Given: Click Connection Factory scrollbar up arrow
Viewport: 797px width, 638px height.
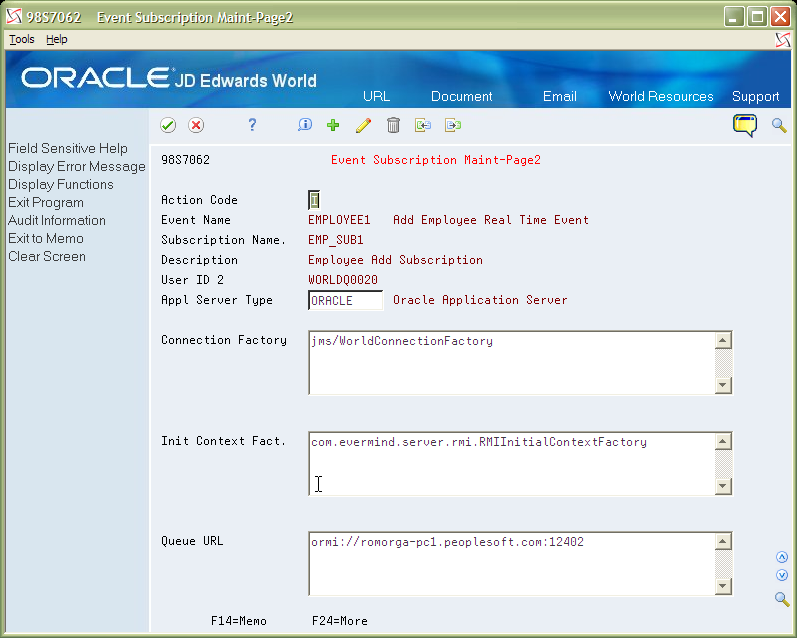Looking at the screenshot, I should click(723, 341).
